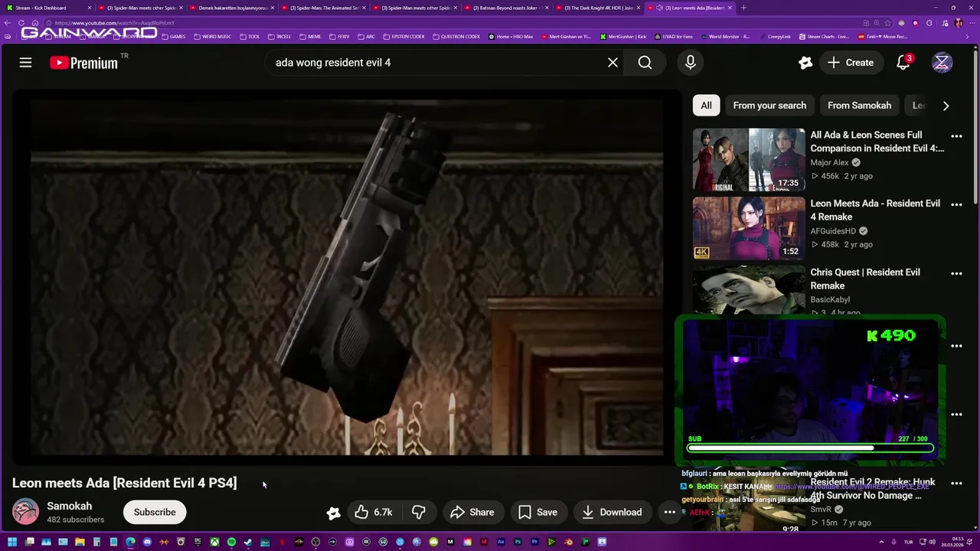Open more actions ellipsis under the video
The height and width of the screenshot is (551, 980).
[669, 512]
